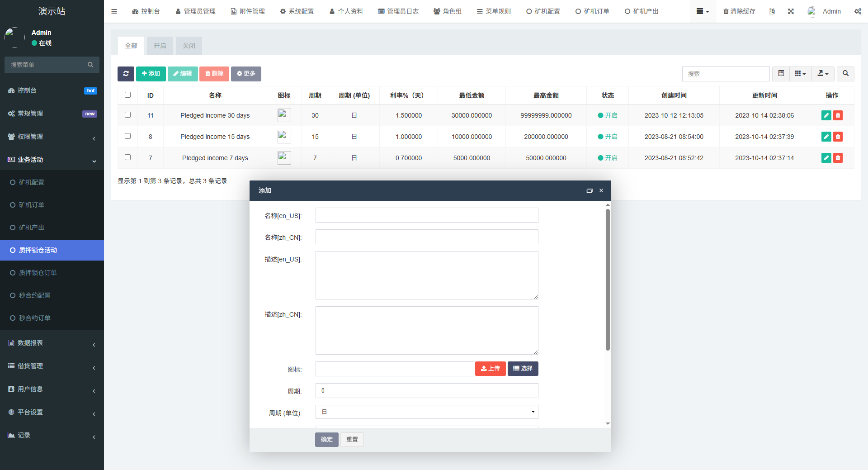Switch to the 开启 tab
The height and width of the screenshot is (470, 868).
[x=159, y=45]
